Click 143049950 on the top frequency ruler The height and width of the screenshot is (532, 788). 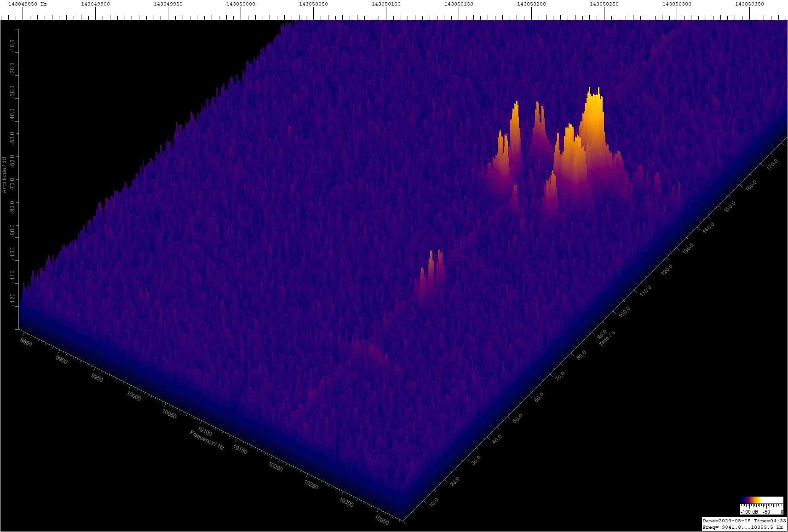tap(168, 4)
